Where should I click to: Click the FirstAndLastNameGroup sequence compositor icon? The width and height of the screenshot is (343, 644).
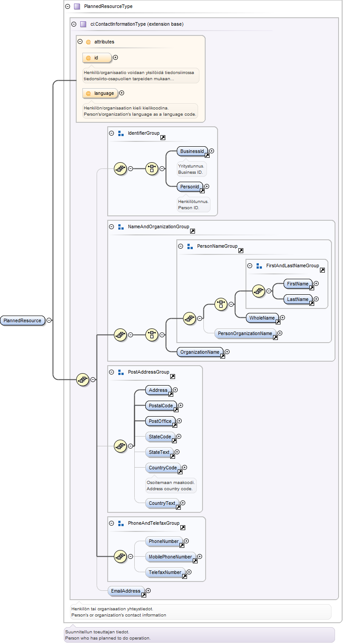pyautogui.click(x=259, y=291)
